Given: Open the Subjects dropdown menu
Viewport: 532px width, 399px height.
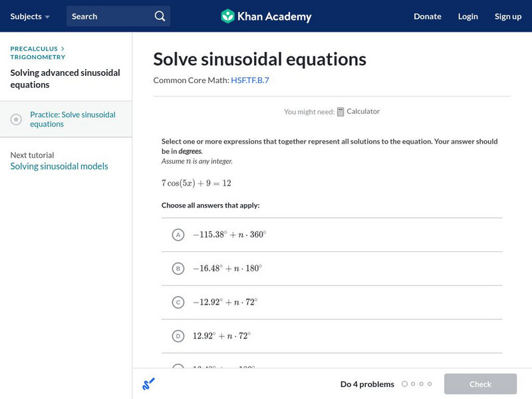Looking at the screenshot, I should pos(30,16).
